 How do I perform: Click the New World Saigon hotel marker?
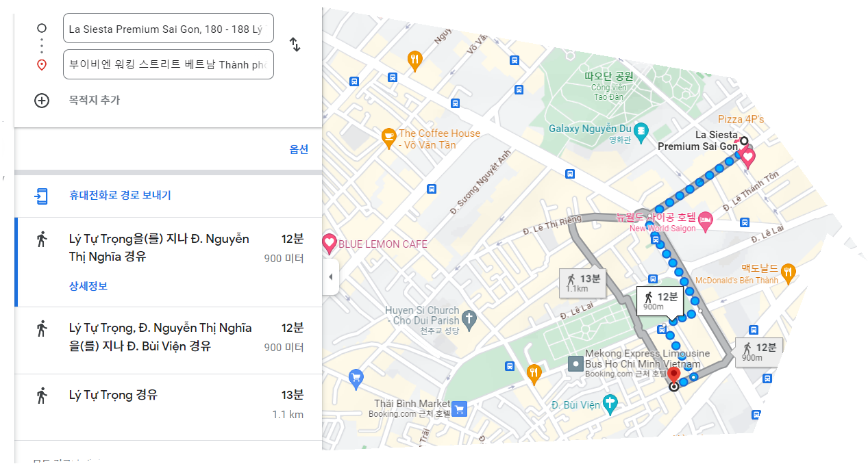(x=705, y=221)
